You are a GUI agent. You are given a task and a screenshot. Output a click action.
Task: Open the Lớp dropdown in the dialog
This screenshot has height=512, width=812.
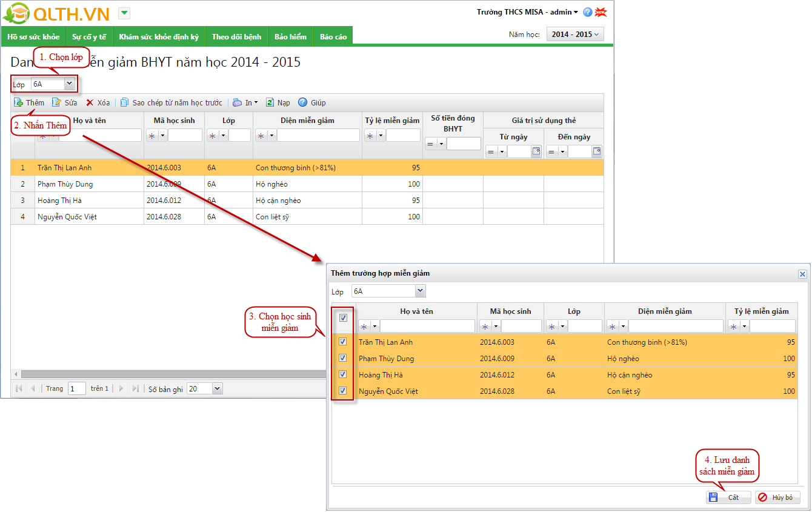click(420, 291)
